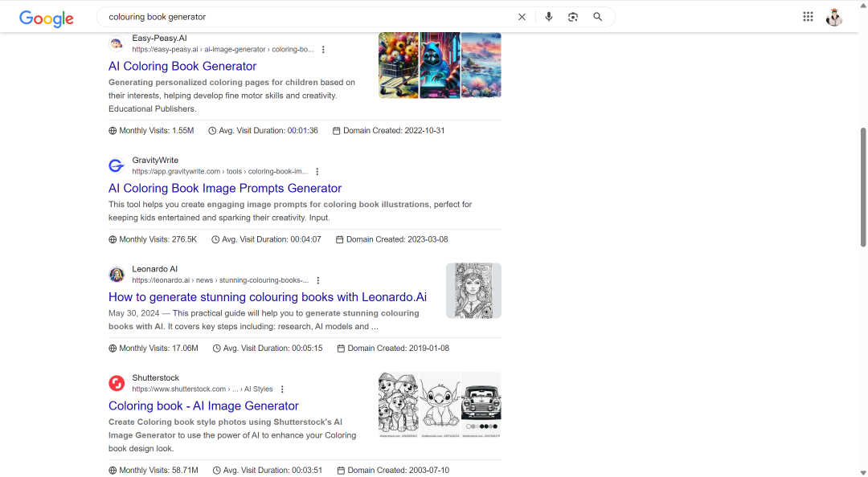The width and height of the screenshot is (868, 477).
Task: Click the leonardo.ai URL breadcrumb
Action: (220, 280)
